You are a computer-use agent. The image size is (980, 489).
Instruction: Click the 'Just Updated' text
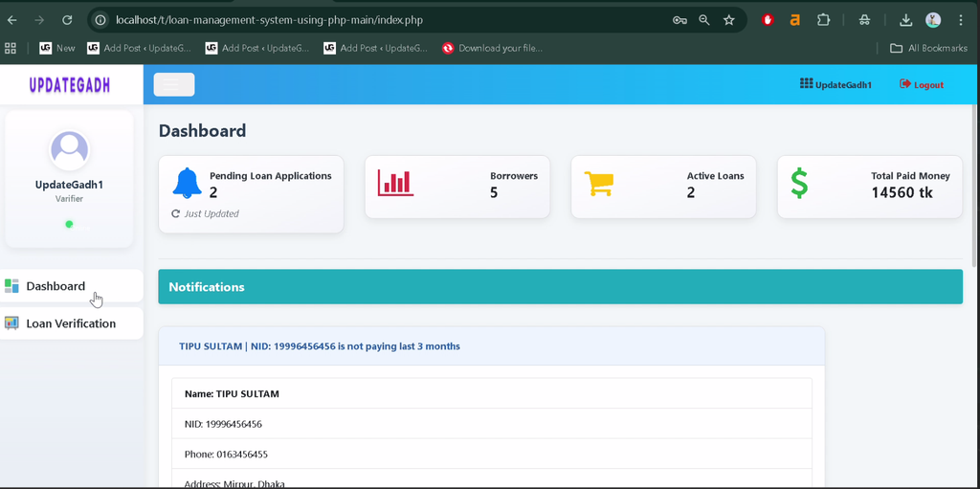(212, 213)
